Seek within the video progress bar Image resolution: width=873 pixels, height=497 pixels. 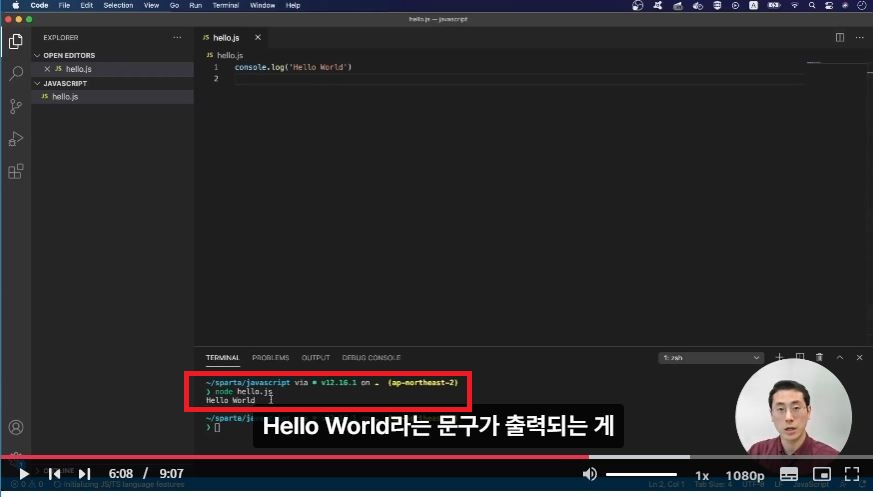click(436, 457)
